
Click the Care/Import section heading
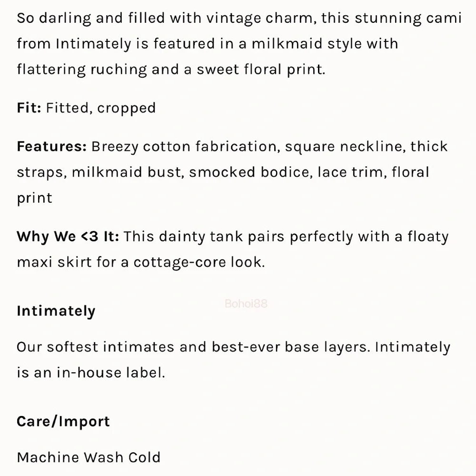click(x=63, y=421)
